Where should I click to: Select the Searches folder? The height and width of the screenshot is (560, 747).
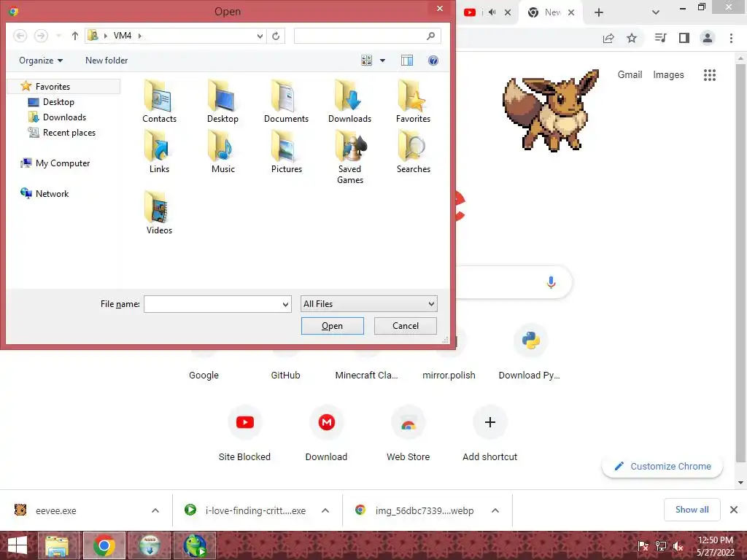413,152
